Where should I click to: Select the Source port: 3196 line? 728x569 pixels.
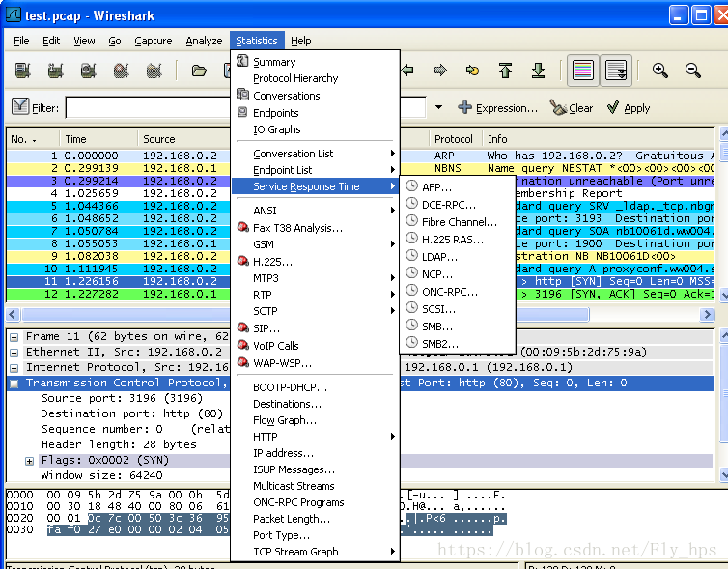[x=122, y=398]
